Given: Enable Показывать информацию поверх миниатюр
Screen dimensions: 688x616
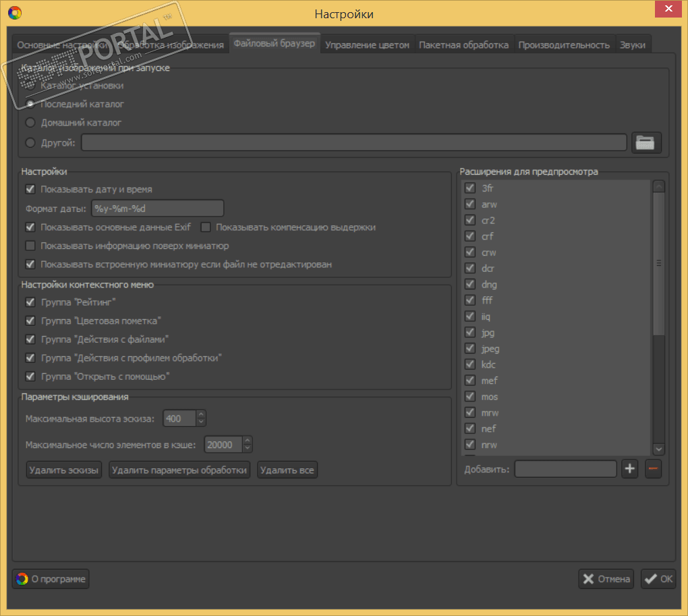Looking at the screenshot, I should click(30, 246).
